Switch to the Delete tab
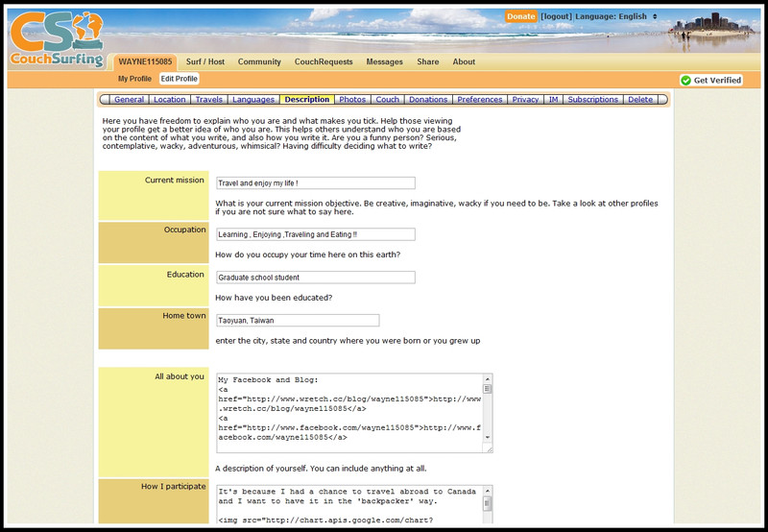The width and height of the screenshot is (768, 532). pyautogui.click(x=640, y=100)
